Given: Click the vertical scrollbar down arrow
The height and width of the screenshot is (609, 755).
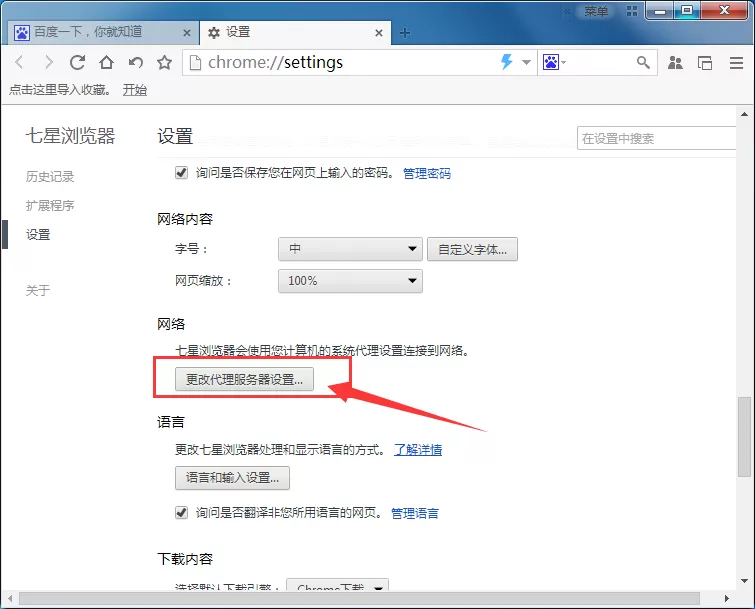Looking at the screenshot, I should 744,581.
